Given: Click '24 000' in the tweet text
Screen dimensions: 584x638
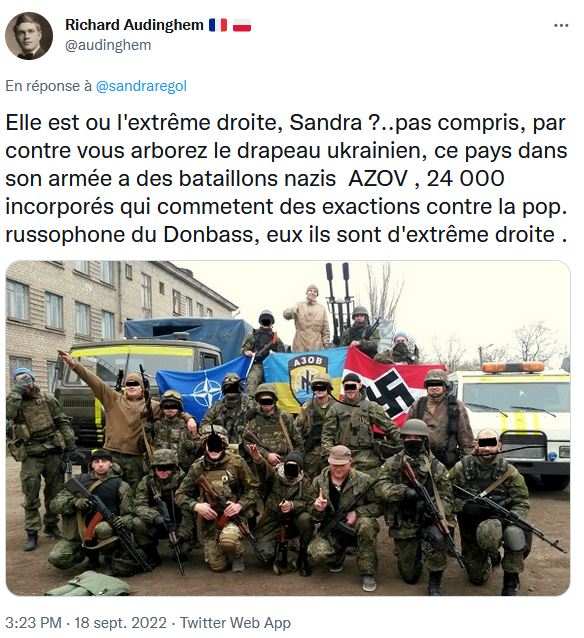Looking at the screenshot, I should 466,179.
